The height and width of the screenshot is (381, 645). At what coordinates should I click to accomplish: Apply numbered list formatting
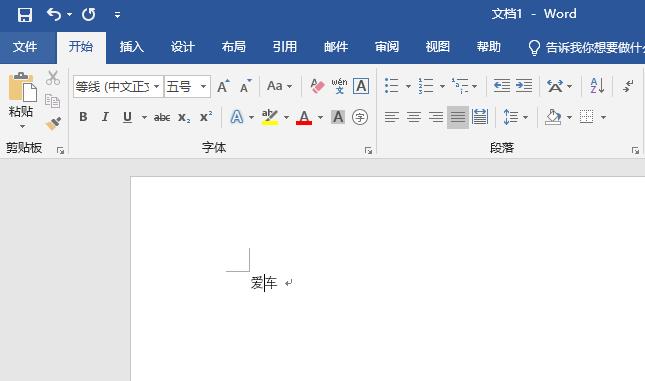click(426, 86)
